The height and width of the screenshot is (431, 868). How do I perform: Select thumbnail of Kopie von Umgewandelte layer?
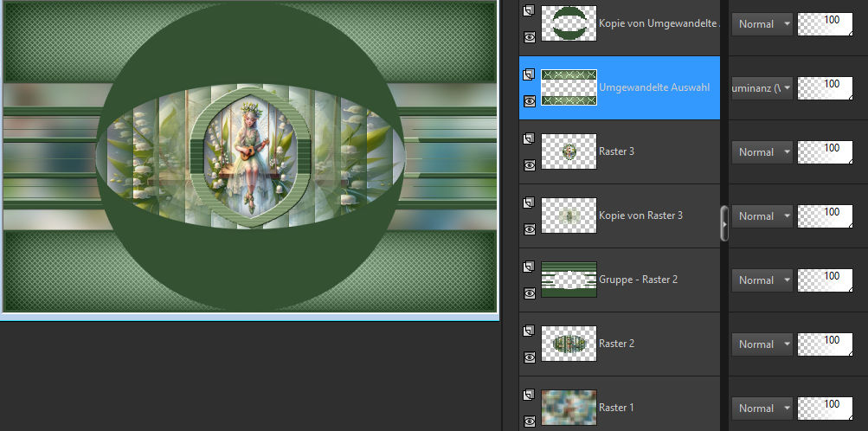tap(569, 23)
